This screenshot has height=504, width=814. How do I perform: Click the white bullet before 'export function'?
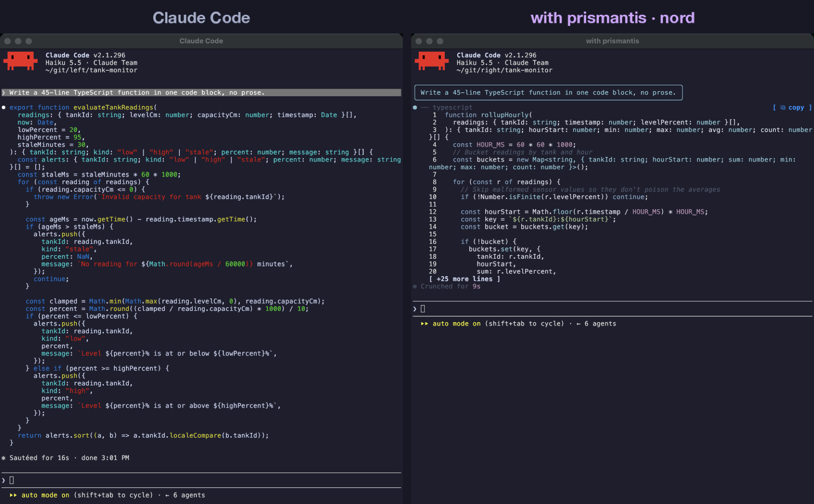4,107
